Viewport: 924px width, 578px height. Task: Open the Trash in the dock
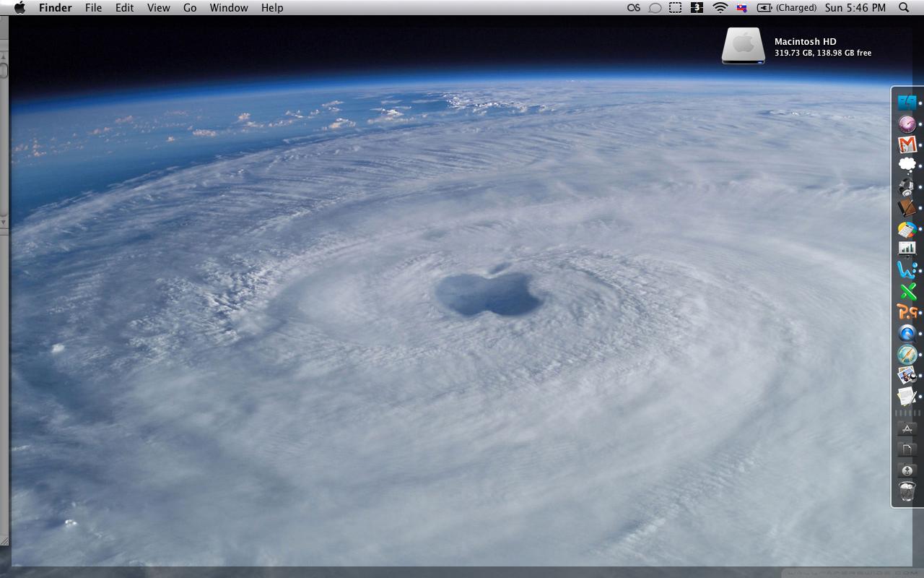tap(907, 492)
